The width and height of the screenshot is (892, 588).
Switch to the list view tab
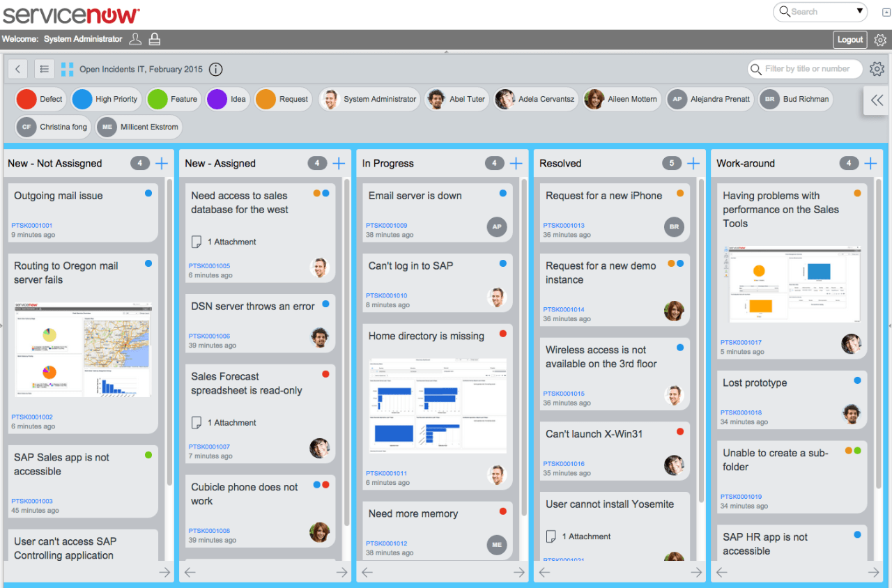coord(44,69)
